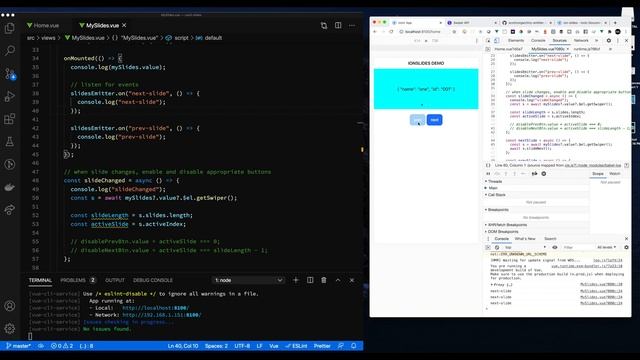The width and height of the screenshot is (640, 360).
Task: Create a new terminal with plus icon
Action: click(x=296, y=280)
